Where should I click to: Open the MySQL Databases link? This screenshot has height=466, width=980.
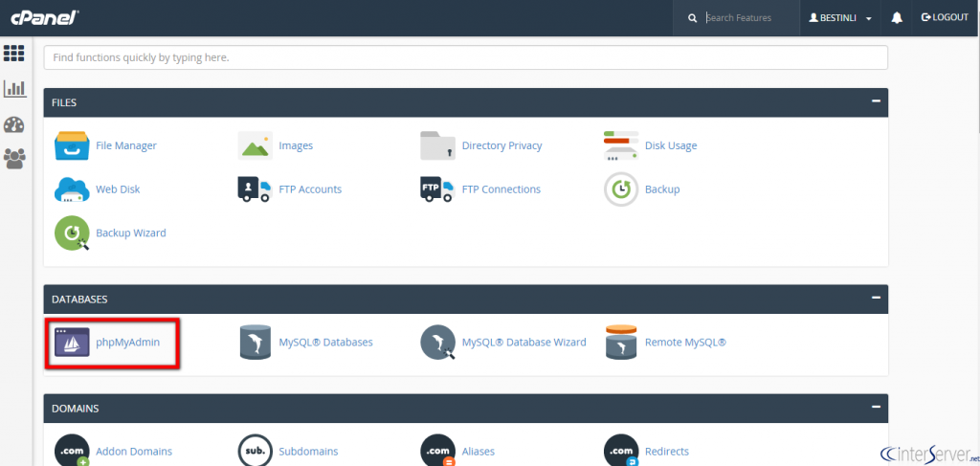click(325, 342)
